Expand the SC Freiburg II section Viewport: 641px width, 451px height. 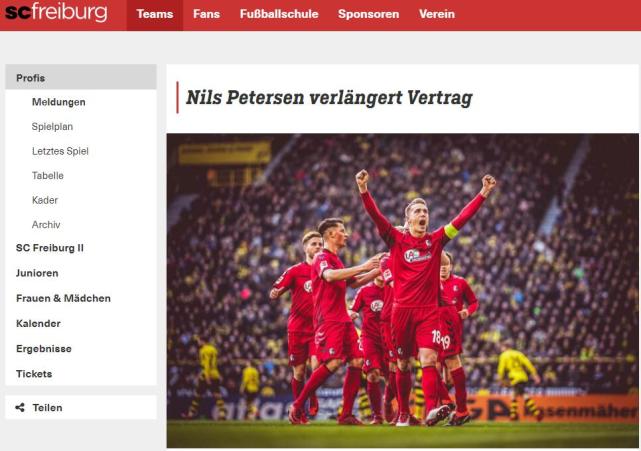pyautogui.click(x=49, y=248)
